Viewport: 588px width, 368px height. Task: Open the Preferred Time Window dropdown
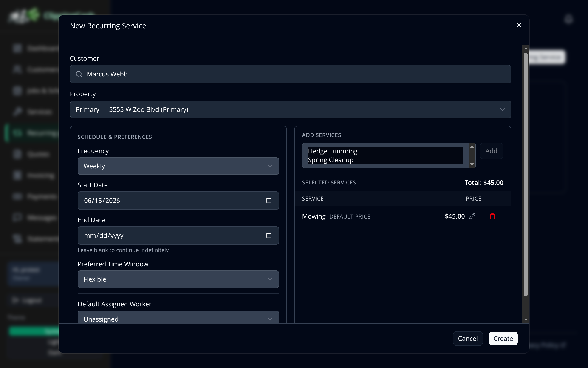[x=178, y=279]
